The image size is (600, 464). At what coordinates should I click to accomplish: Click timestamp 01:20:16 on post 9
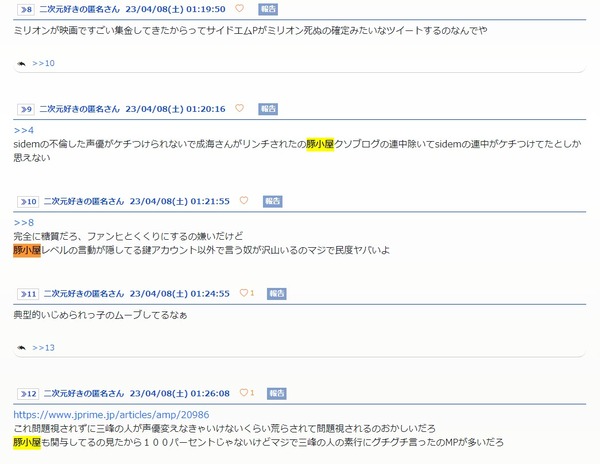205,109
